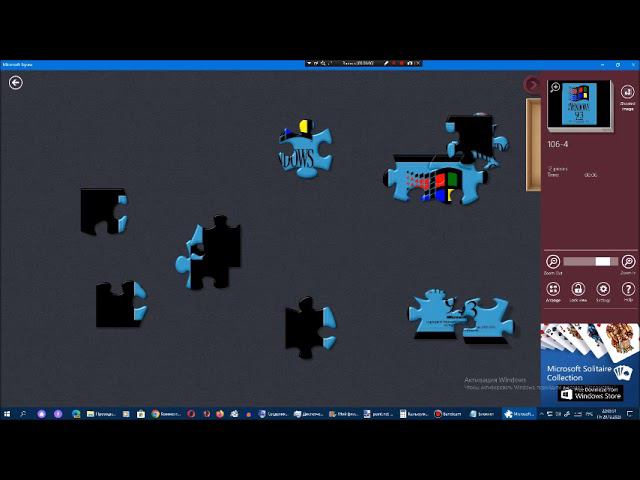Open Microsoft Store from the taskbar
The image size is (640, 480).
(x=141, y=414)
